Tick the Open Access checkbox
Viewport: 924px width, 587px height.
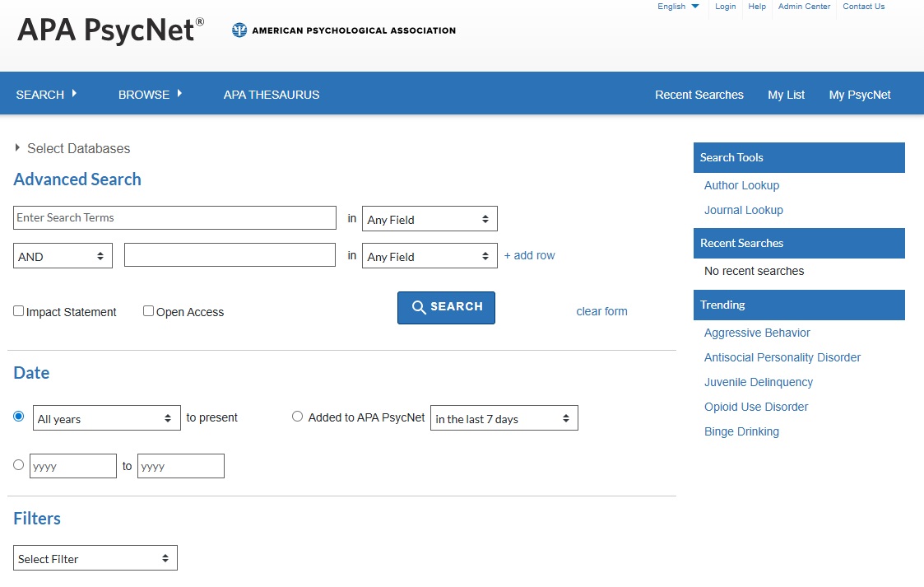[149, 311]
